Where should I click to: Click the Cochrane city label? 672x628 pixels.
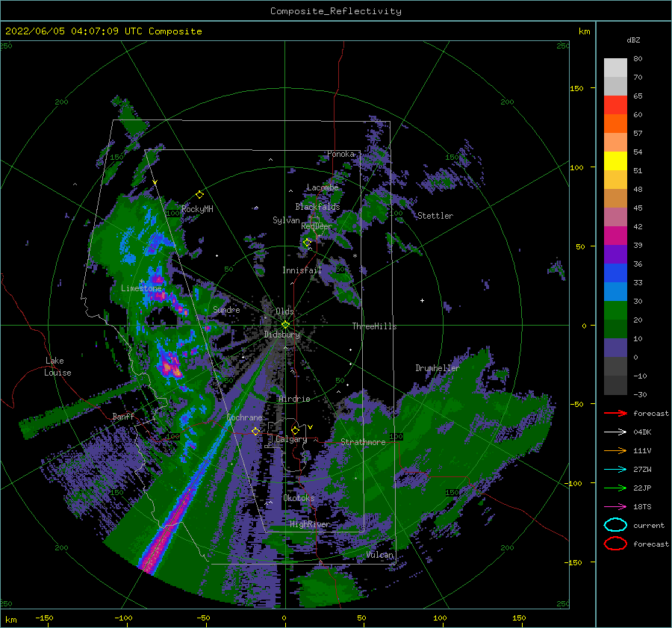tap(244, 417)
